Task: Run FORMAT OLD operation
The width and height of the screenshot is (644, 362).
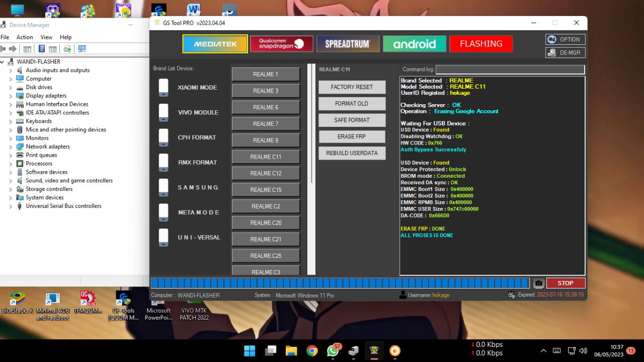Action: tap(352, 104)
